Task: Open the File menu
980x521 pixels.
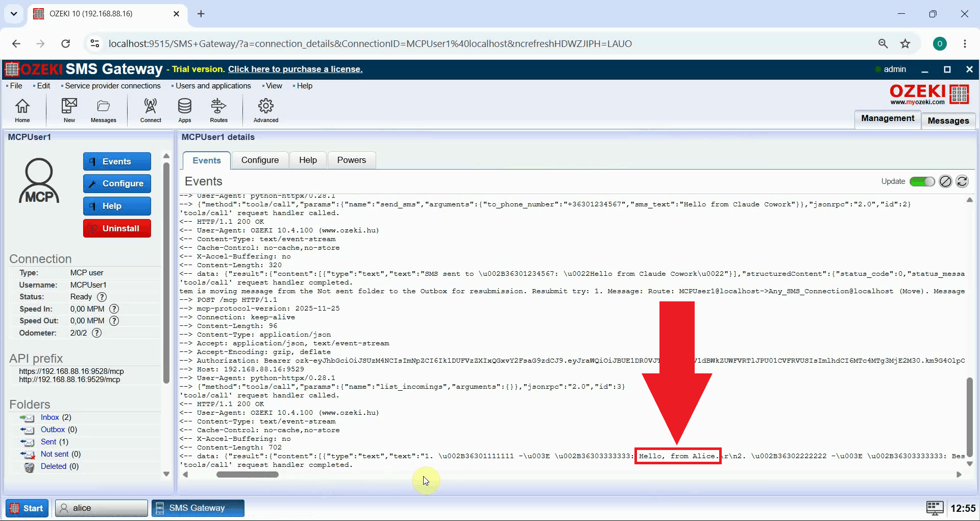Action: point(16,86)
